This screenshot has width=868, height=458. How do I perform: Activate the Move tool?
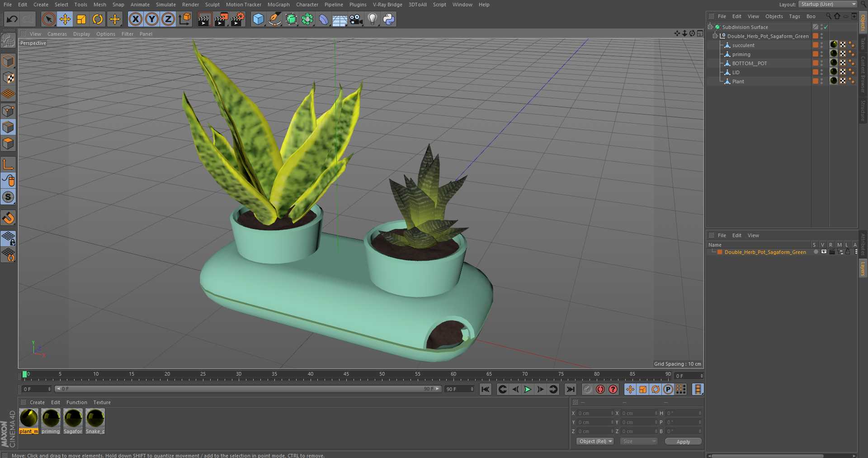click(x=65, y=19)
